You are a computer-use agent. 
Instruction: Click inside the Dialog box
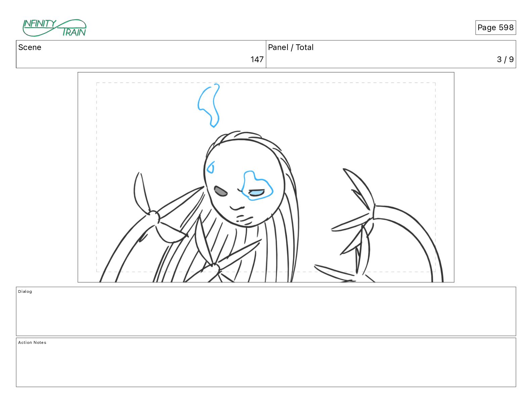click(266, 311)
